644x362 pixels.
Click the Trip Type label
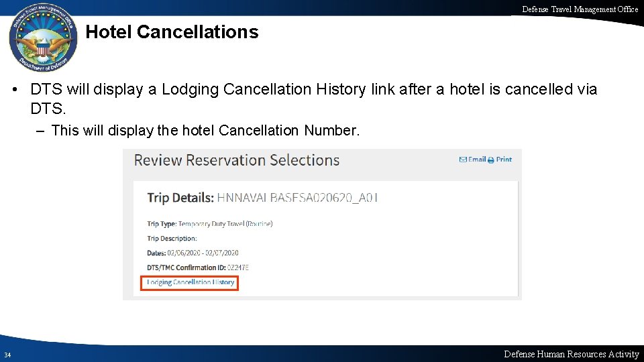[162, 224]
